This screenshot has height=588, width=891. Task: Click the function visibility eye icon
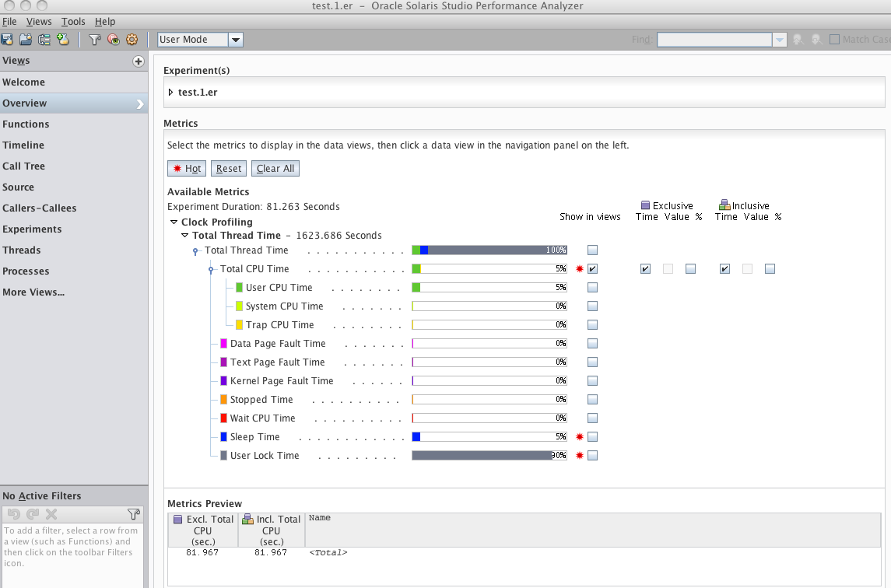pos(113,39)
